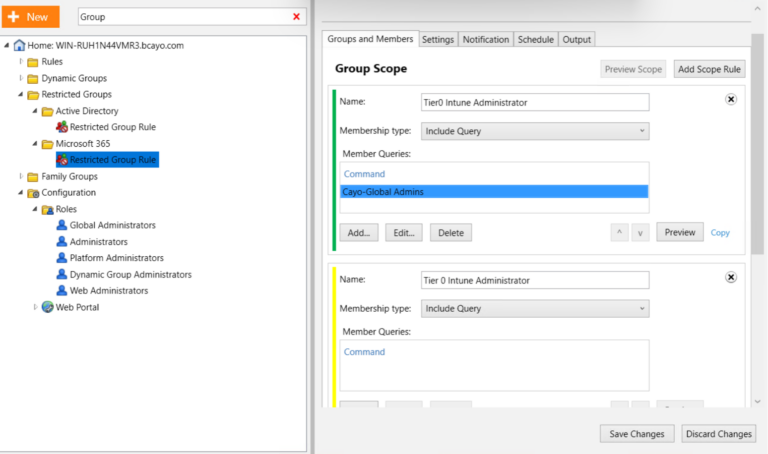Move the member query down
The image size is (768, 454).
640,233
